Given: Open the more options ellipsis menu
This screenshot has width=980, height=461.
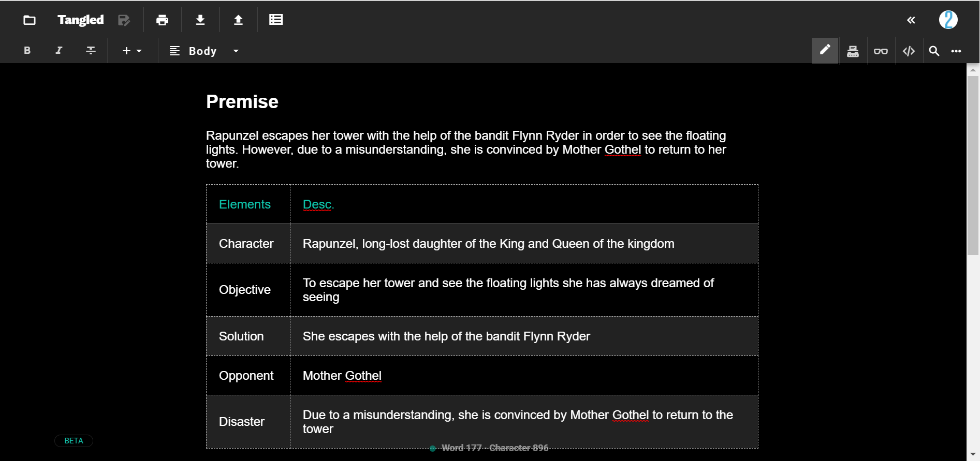Looking at the screenshot, I should [956, 51].
